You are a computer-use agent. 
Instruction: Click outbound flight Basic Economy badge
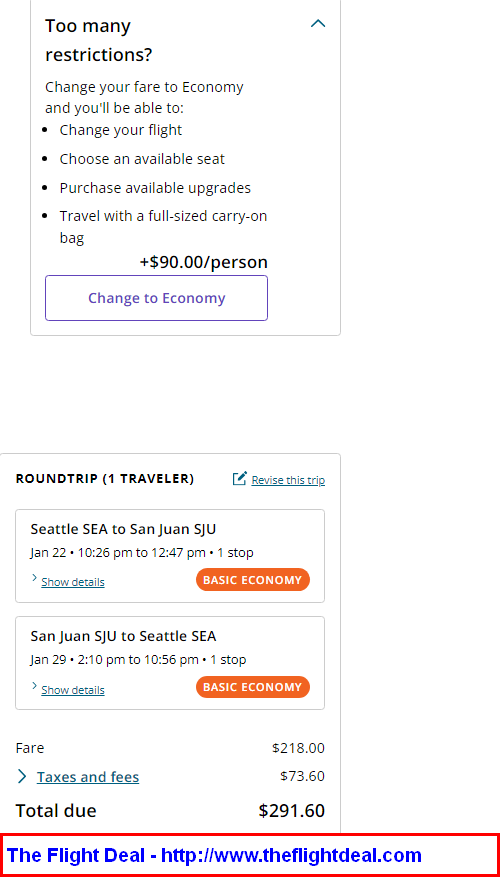click(x=253, y=580)
